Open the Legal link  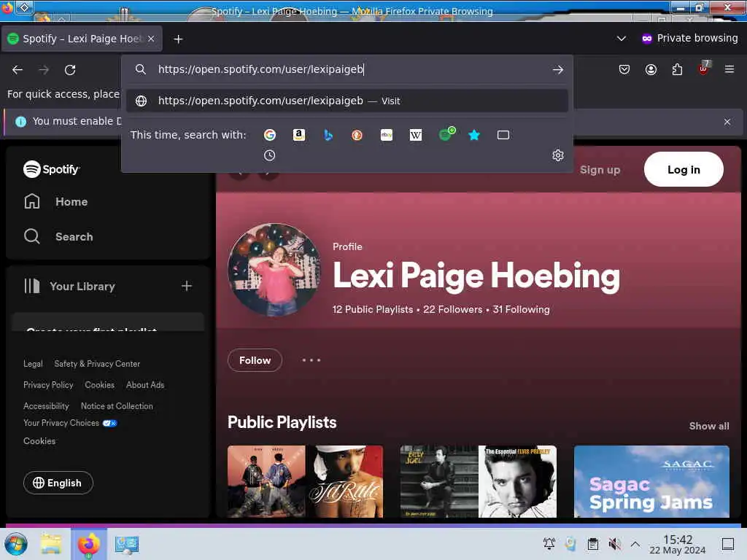tap(33, 364)
